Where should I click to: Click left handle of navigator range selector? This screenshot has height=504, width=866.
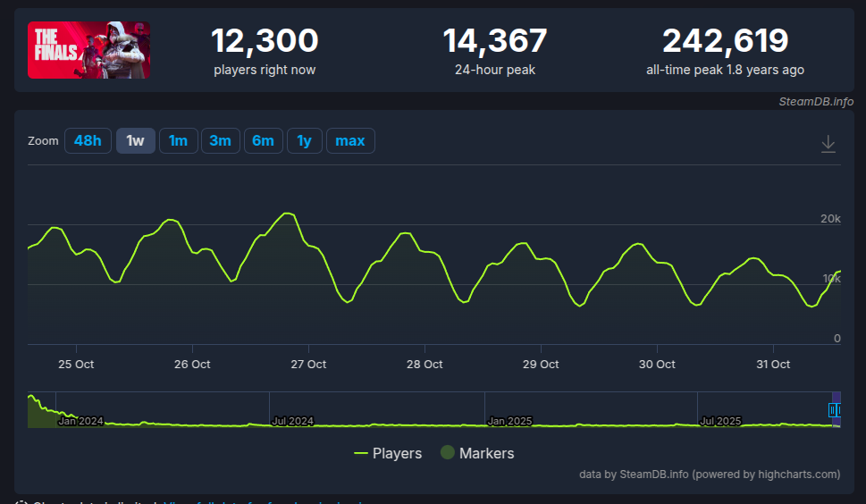pos(832,410)
